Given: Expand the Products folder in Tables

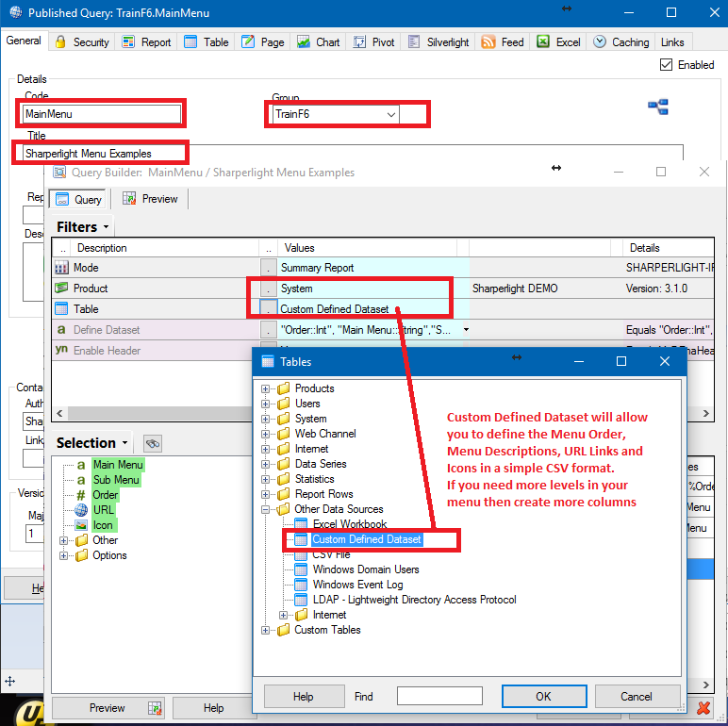Looking at the screenshot, I should tap(265, 388).
